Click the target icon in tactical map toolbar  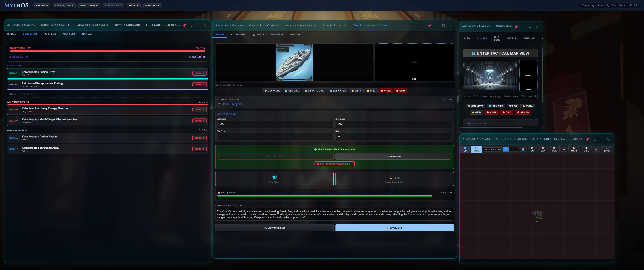click(596, 149)
